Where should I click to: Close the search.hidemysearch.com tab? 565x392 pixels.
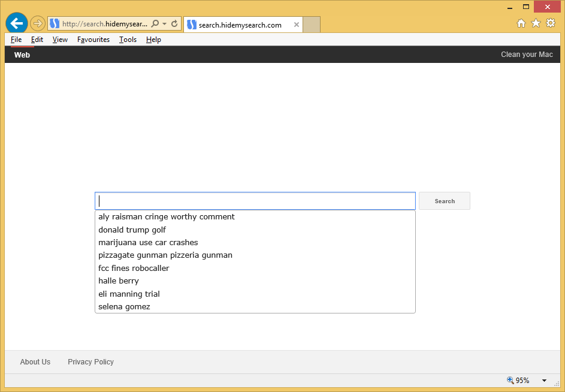point(297,25)
